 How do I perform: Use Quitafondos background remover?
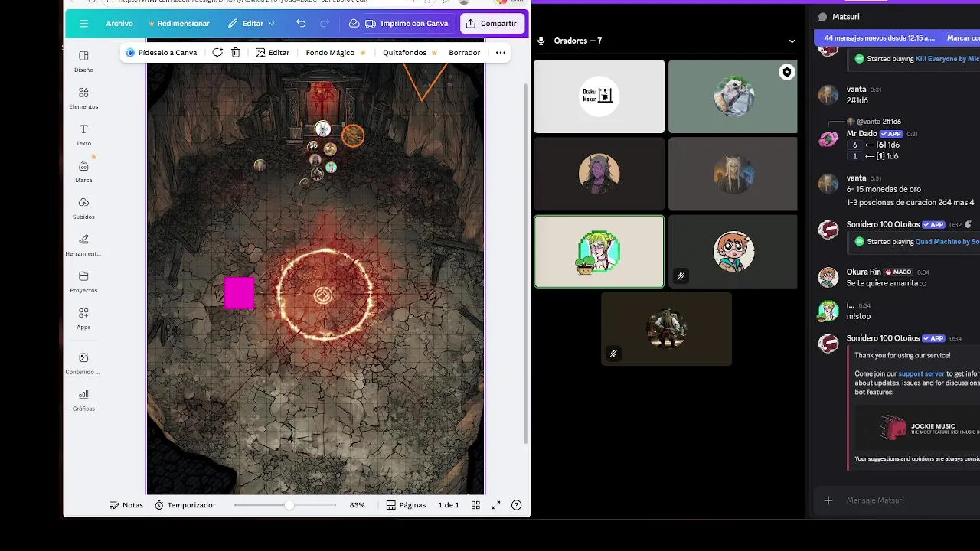click(x=410, y=53)
